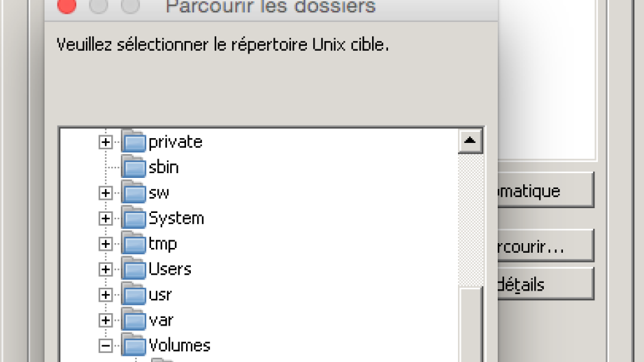The height and width of the screenshot is (362, 644).
Task: Click the usr folder icon
Action: click(134, 295)
